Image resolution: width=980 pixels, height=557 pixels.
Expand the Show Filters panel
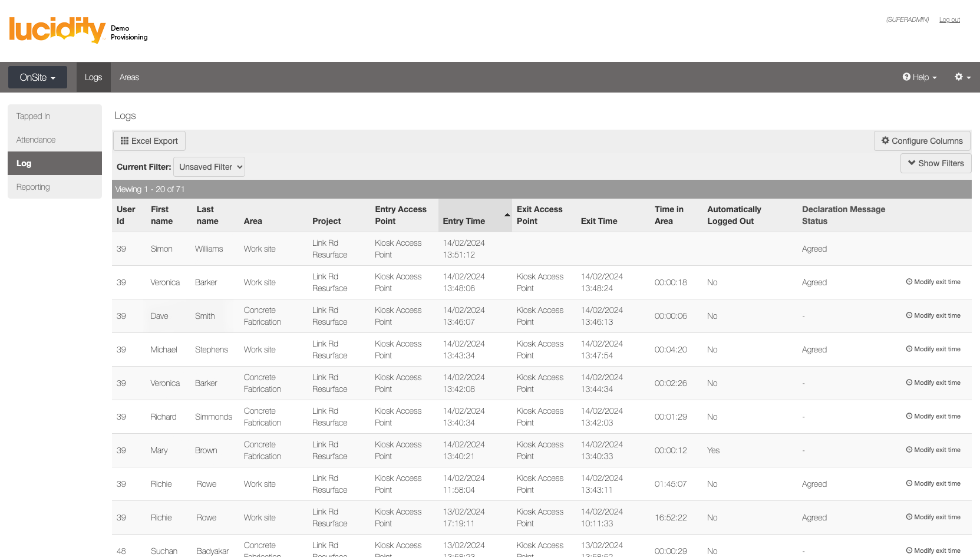click(x=935, y=163)
